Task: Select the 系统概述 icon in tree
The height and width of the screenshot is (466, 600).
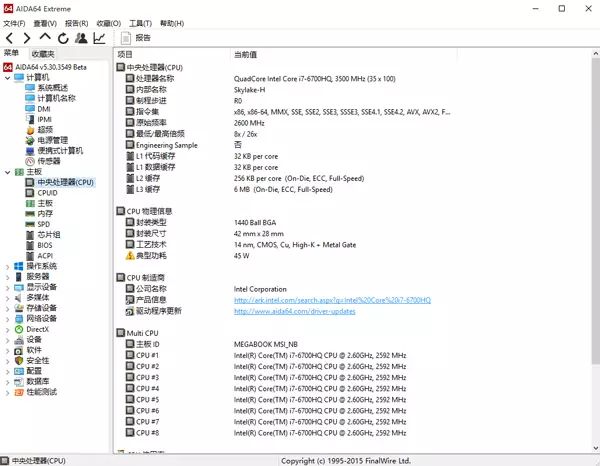Action: (x=30, y=88)
